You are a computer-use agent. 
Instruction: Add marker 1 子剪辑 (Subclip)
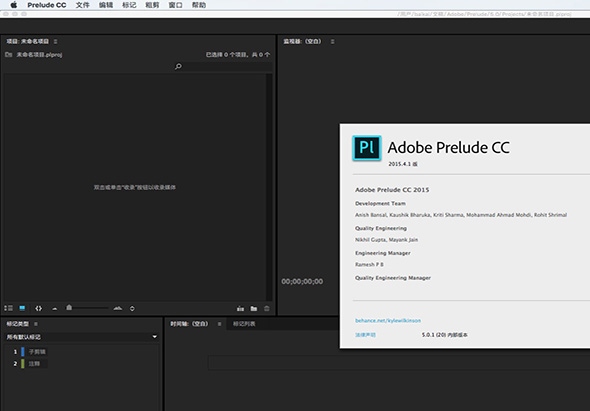pyautogui.click(x=37, y=352)
